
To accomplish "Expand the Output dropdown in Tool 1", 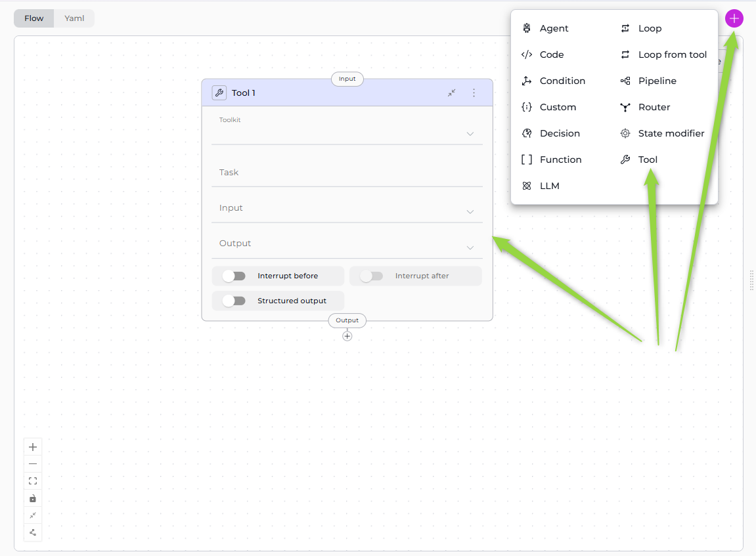I will tap(347, 244).
